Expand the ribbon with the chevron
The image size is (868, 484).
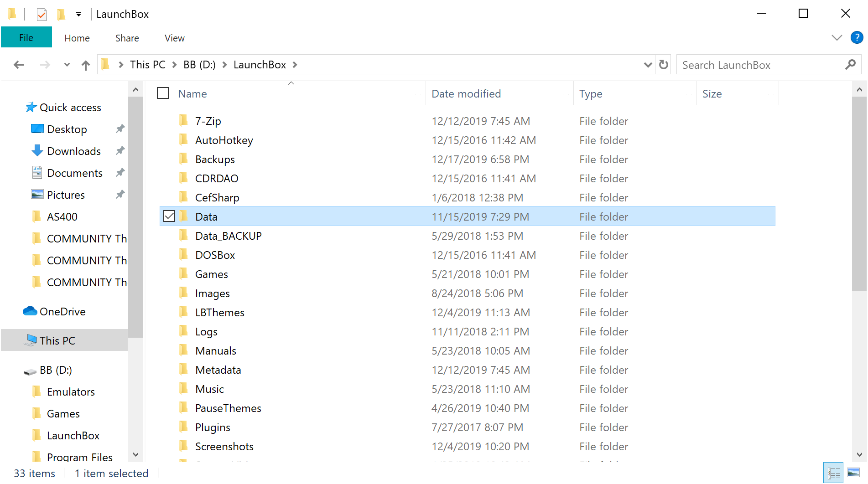pos(837,38)
